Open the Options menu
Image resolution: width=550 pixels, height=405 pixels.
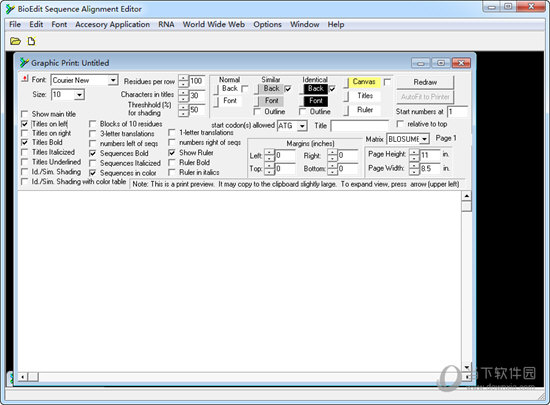tap(267, 25)
